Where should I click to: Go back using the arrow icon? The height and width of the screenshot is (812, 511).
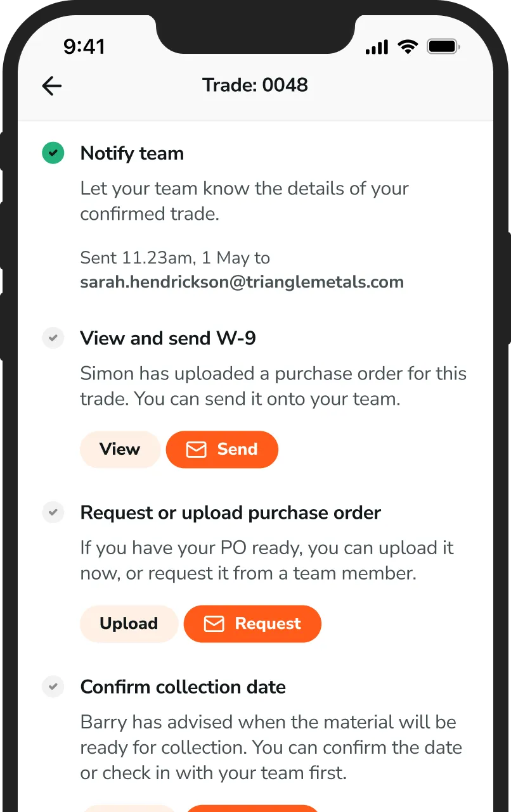click(x=51, y=86)
